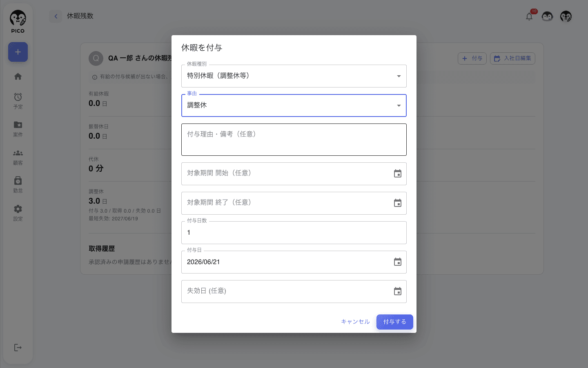The width and height of the screenshot is (588, 368).
Task: Click the 対象期間 終了 date field
Action: click(294, 203)
